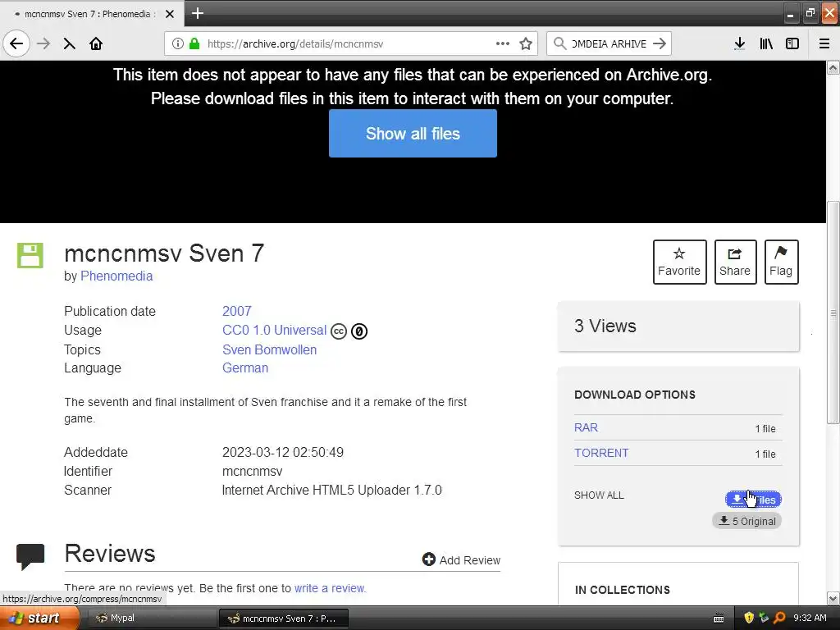Image resolution: width=840 pixels, height=630 pixels.
Task: Open the CC0 1.0 Universal license link
Action: [274, 330]
